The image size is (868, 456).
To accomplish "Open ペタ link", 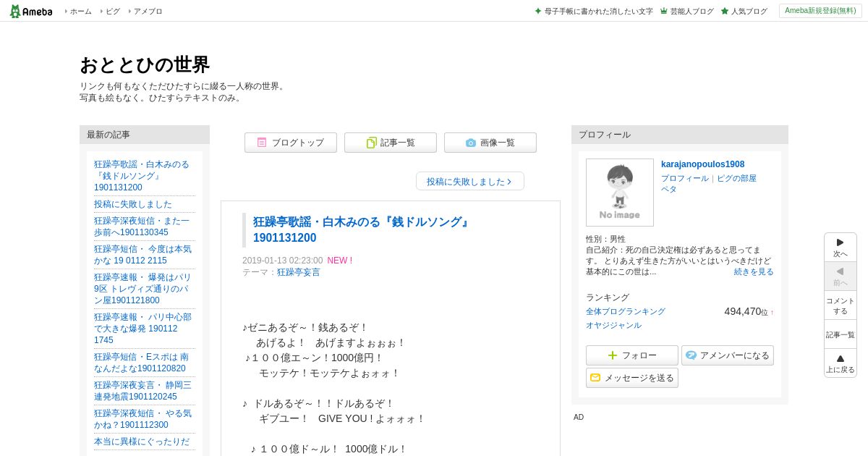I will point(669,189).
